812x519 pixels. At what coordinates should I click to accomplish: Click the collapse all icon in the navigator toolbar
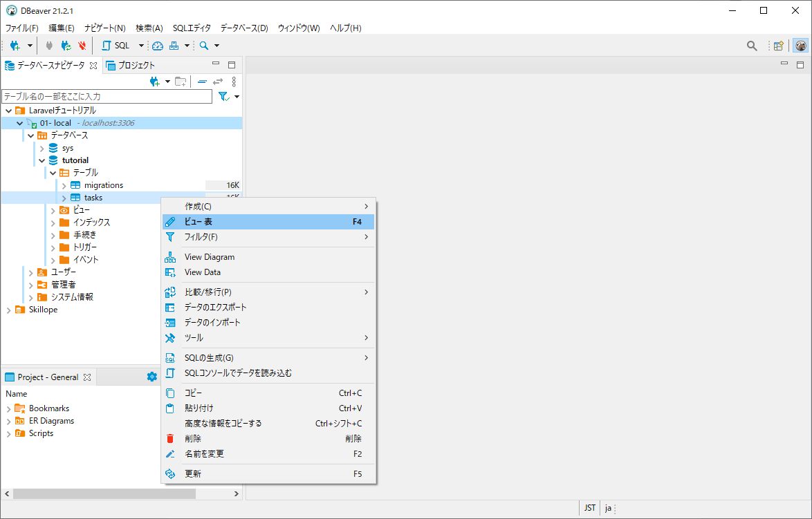pos(202,82)
